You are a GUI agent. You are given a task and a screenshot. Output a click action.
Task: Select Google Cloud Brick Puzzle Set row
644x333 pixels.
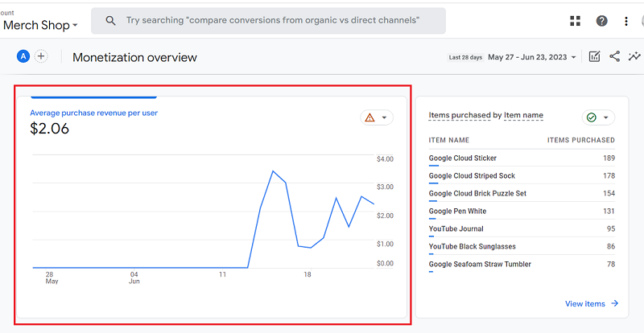coord(522,193)
